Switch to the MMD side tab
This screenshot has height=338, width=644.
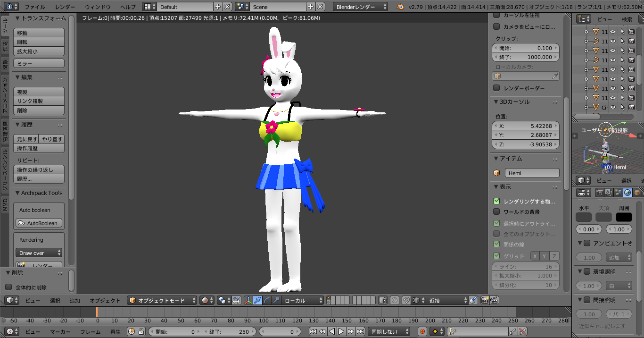5,204
